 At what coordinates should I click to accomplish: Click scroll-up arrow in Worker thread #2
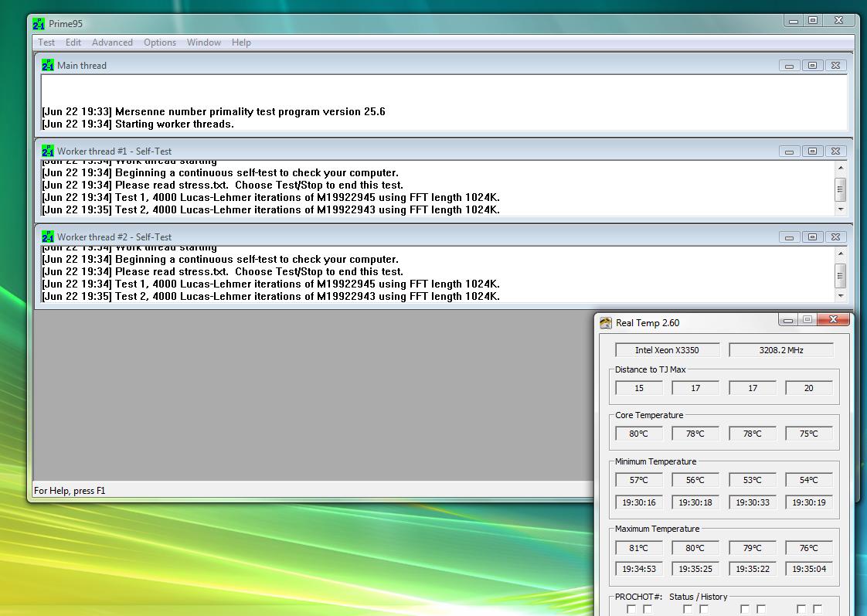tap(841, 254)
